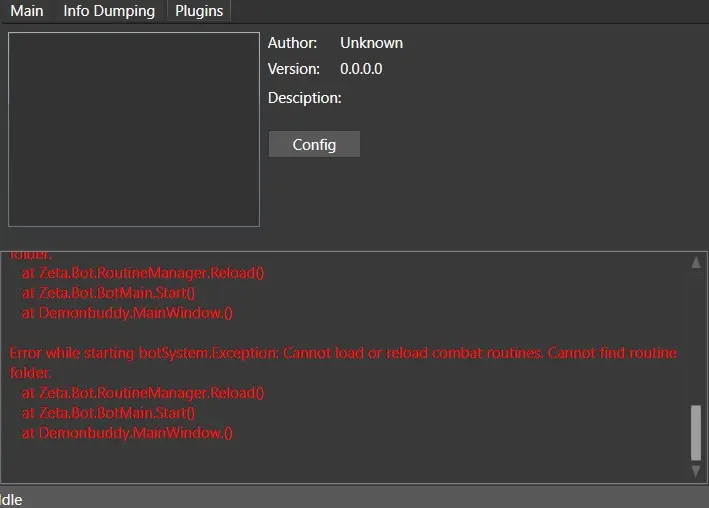
Task: Click the 'Unknown' author value
Action: [x=371, y=43]
